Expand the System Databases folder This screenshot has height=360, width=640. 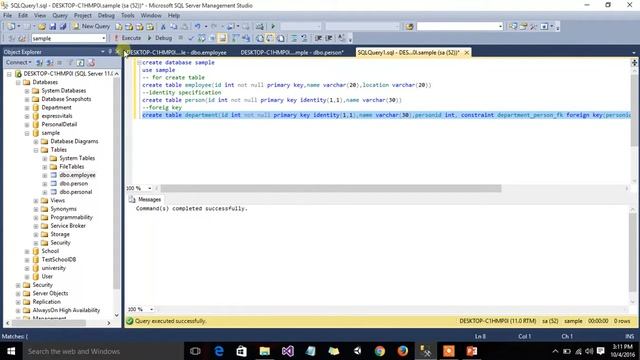pos(27,91)
